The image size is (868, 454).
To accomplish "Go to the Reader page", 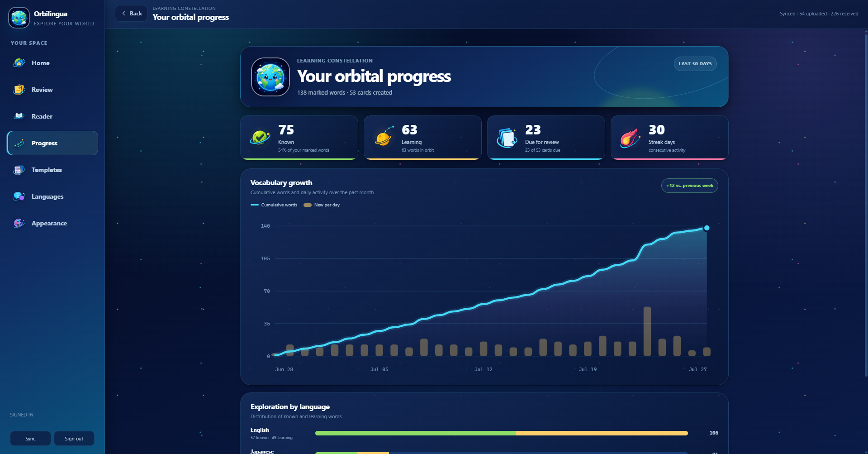I will coord(52,116).
